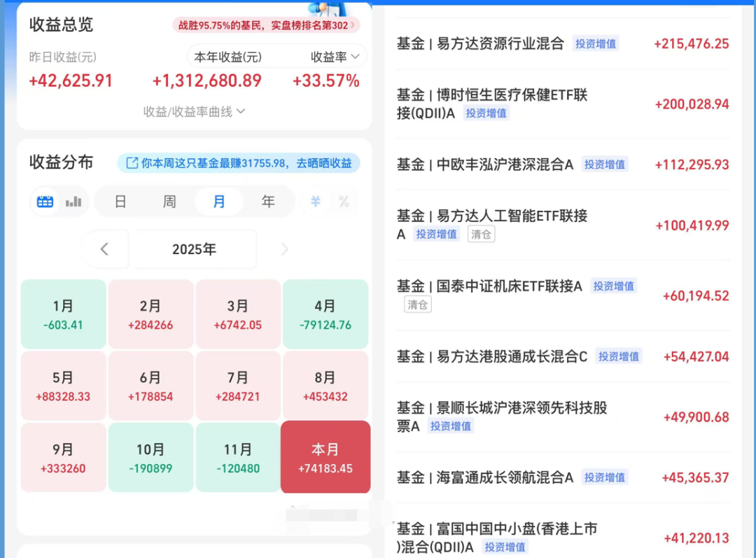Open 9月 cell showing +333260
The image size is (756, 558).
(63, 457)
